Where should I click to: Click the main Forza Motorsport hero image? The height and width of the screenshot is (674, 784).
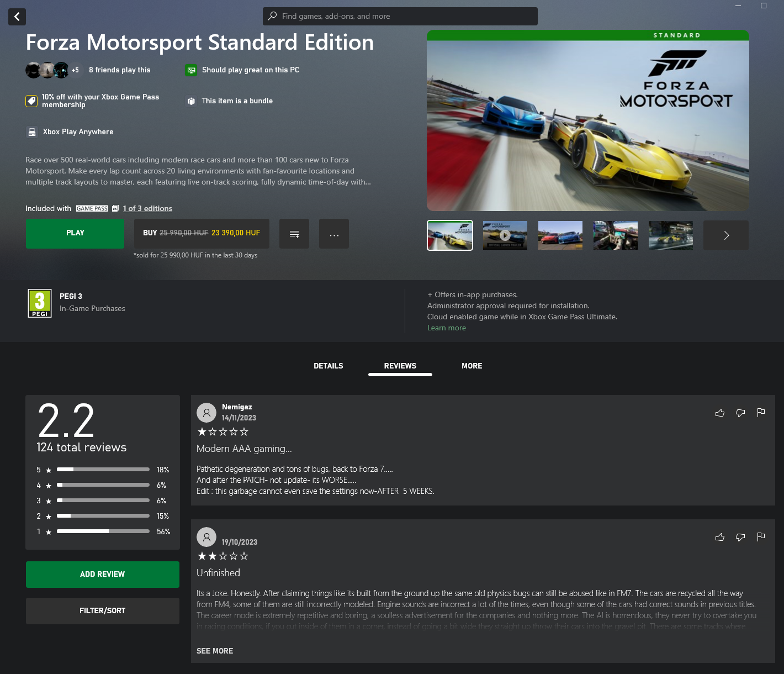point(588,120)
